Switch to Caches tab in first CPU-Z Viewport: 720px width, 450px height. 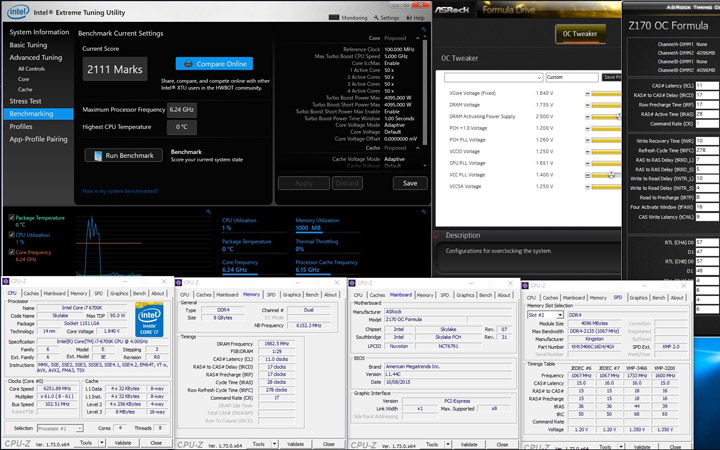coord(32,294)
